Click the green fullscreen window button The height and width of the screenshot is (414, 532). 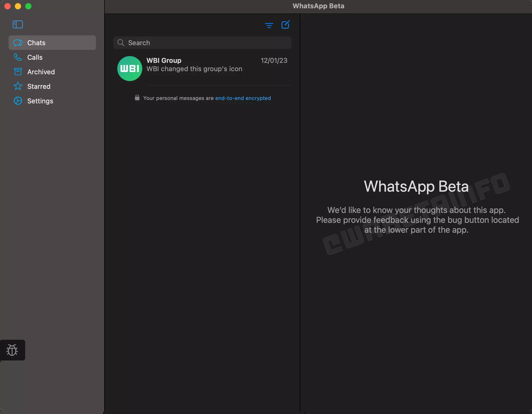point(28,6)
